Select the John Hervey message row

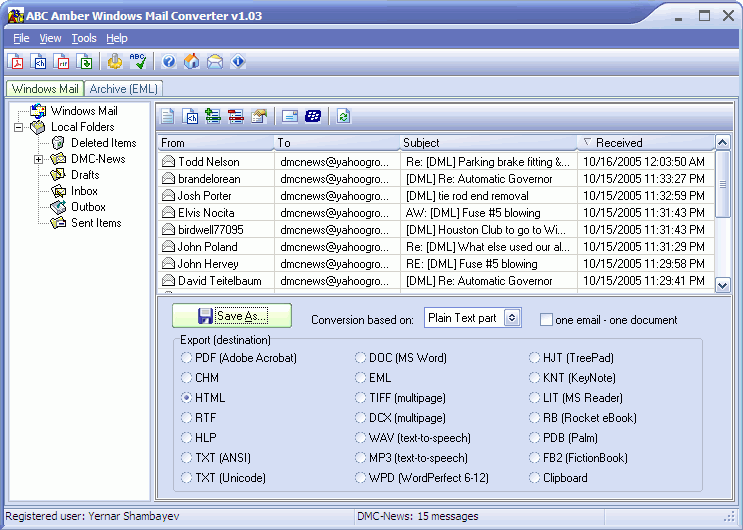tap(436, 264)
